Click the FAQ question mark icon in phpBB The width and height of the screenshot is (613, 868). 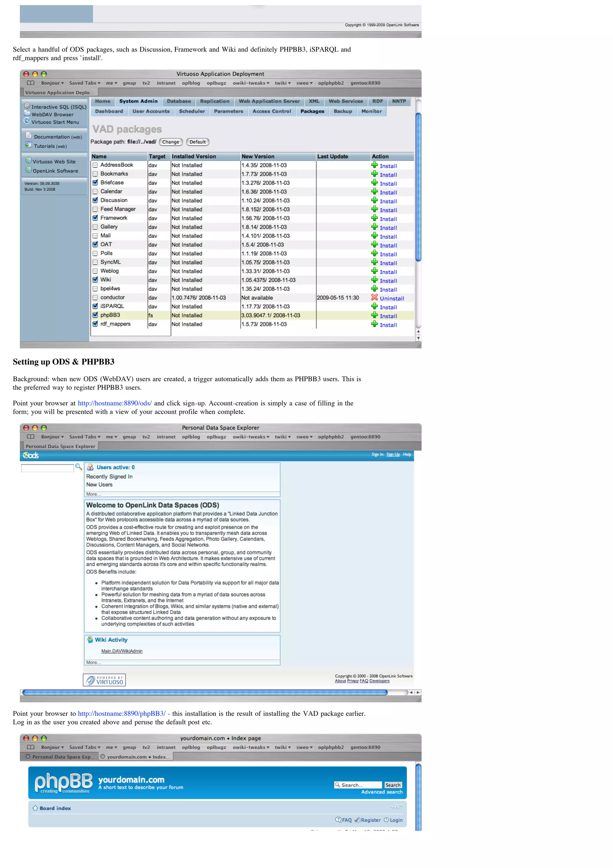(x=338, y=819)
